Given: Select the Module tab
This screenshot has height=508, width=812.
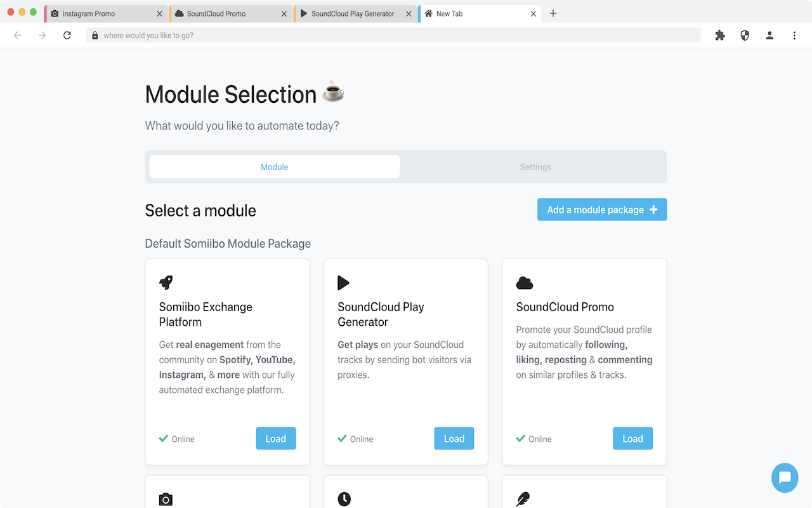Looking at the screenshot, I should 275,167.
